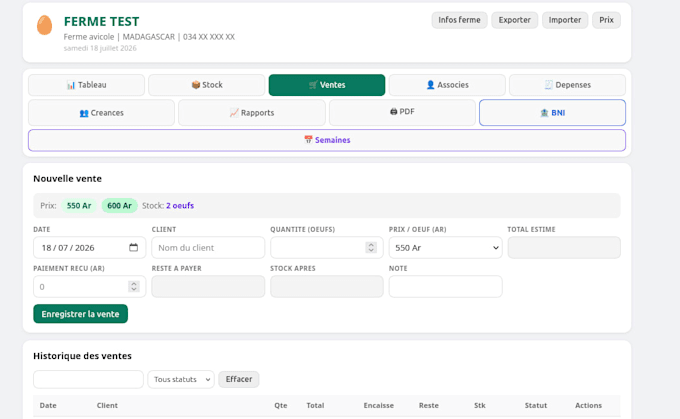Click the Importer button
Viewport: 680px width, 419px height.
click(565, 20)
